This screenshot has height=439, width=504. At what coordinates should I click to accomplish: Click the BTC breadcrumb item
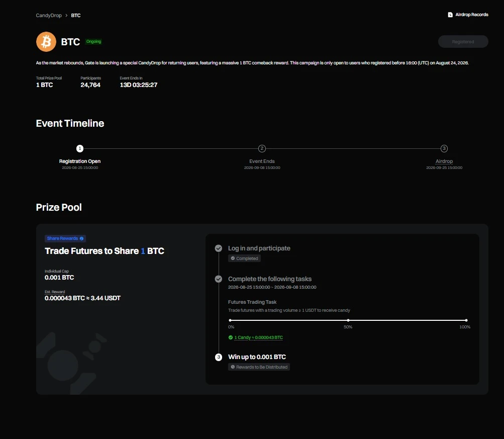pyautogui.click(x=76, y=16)
